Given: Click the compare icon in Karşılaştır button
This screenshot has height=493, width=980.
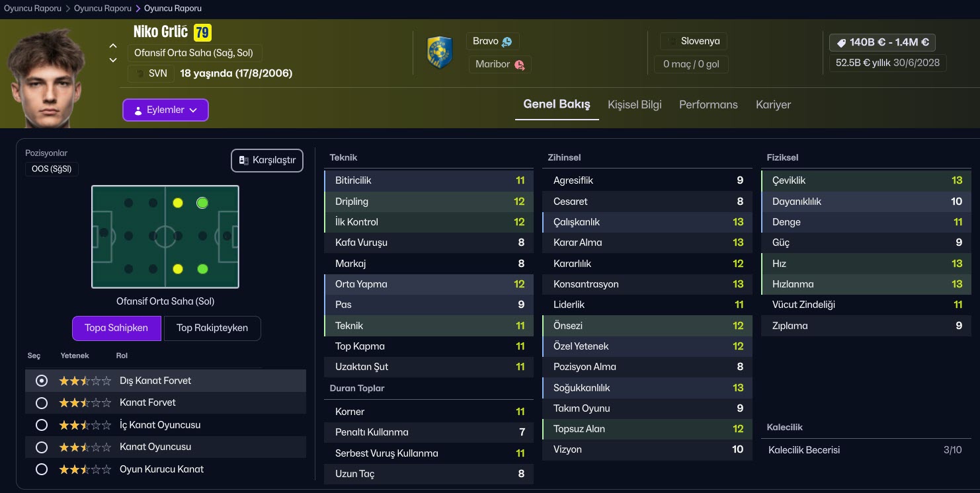Looking at the screenshot, I should pyautogui.click(x=243, y=161).
